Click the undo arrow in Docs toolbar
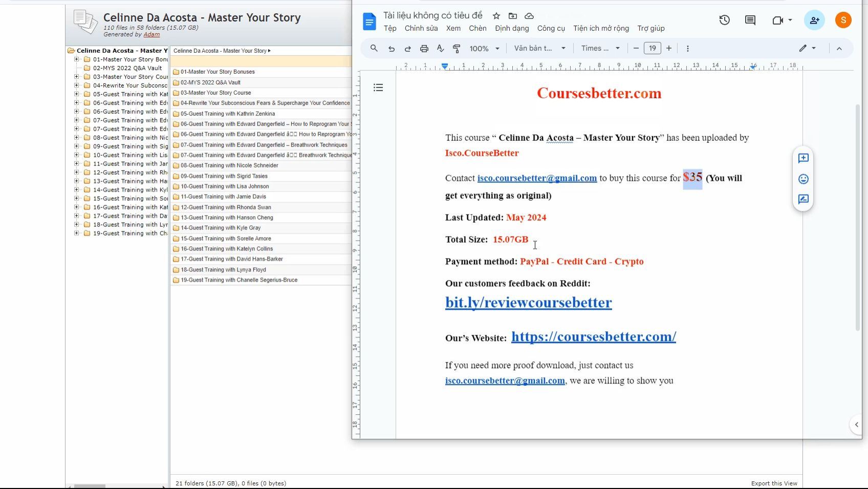The image size is (868, 489). coord(392,49)
